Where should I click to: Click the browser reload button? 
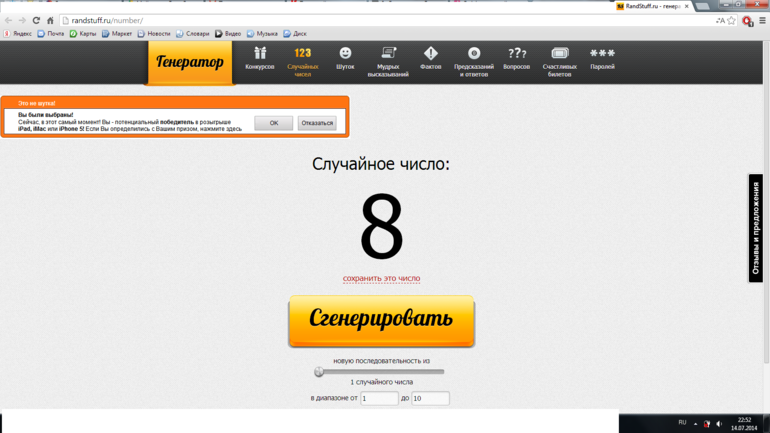[36, 20]
